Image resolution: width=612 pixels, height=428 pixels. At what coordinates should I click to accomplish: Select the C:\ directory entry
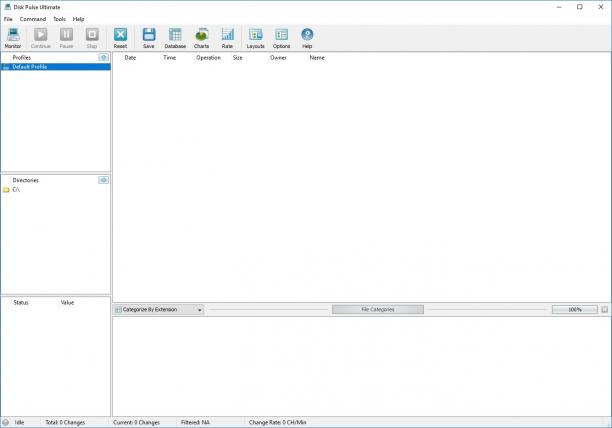pos(16,190)
